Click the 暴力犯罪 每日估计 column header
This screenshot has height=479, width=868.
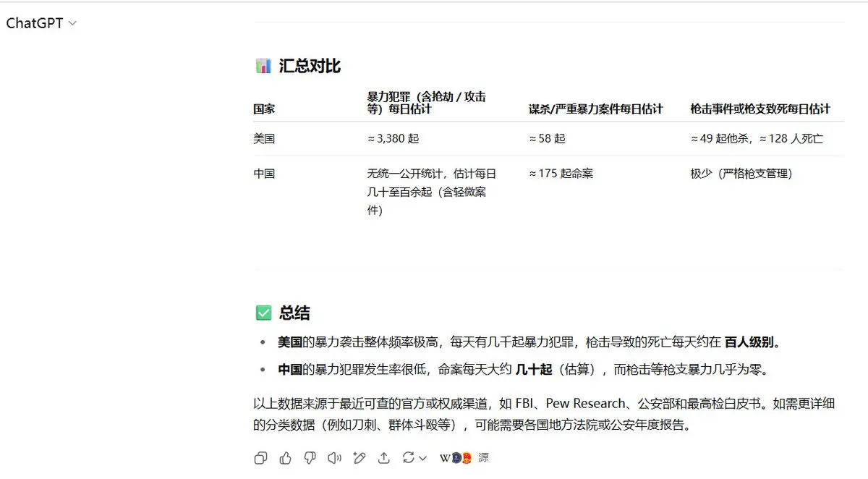pyautogui.click(x=427, y=103)
